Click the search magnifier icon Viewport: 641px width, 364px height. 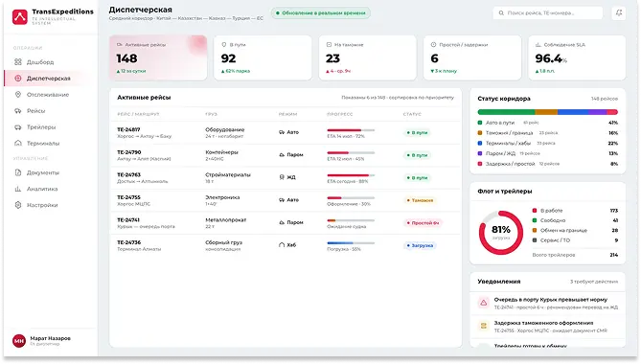point(501,13)
